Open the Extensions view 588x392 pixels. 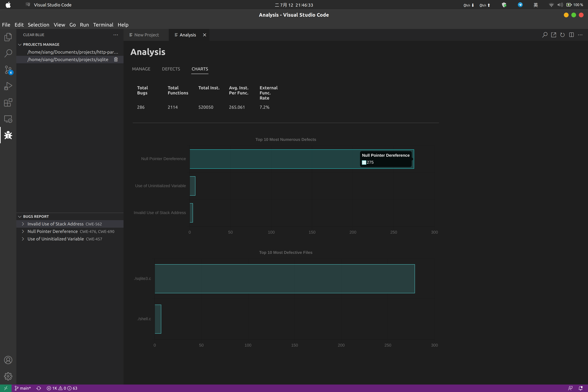[x=8, y=102]
